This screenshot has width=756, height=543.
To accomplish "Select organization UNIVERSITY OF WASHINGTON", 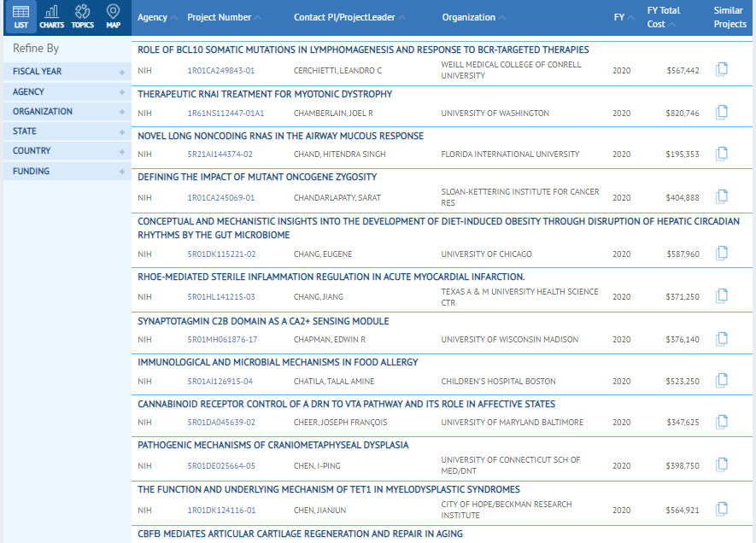I will click(495, 114).
